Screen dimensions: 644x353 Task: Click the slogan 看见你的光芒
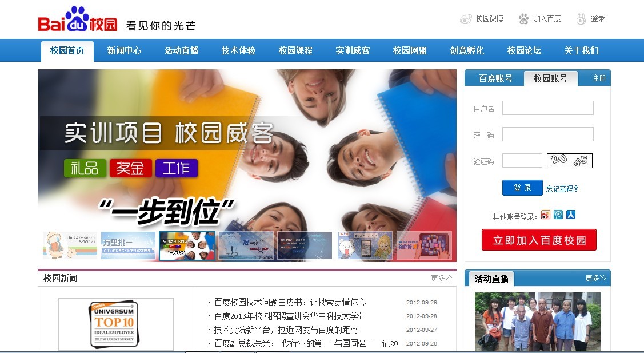(161, 26)
